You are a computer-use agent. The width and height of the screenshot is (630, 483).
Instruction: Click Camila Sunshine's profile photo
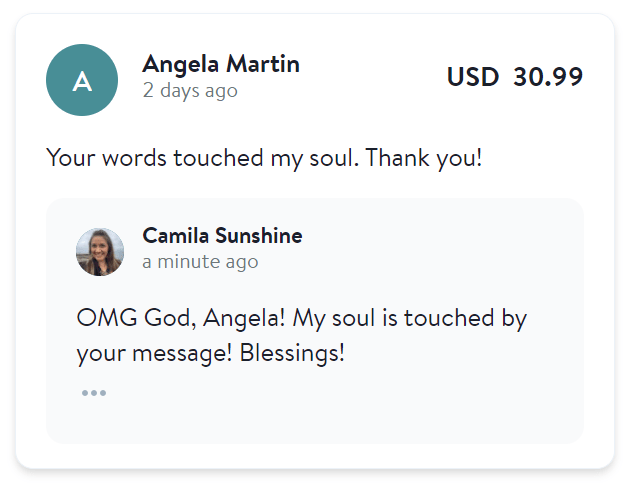[100, 252]
